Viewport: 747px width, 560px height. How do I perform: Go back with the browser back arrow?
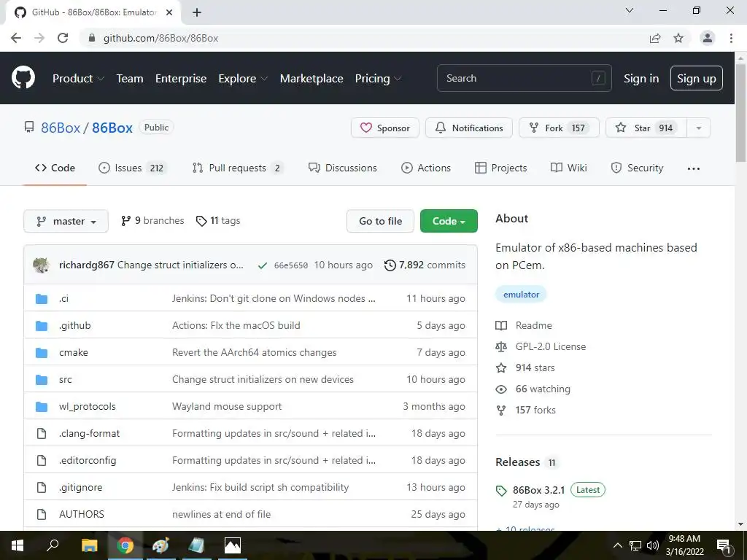(16, 38)
